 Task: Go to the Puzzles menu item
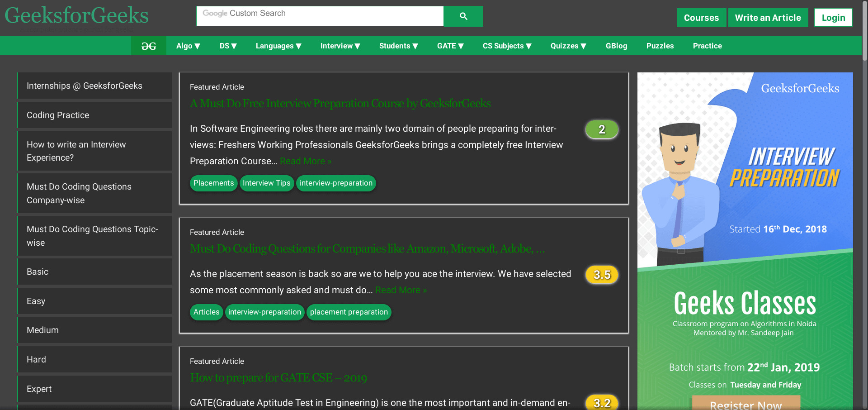[660, 46]
